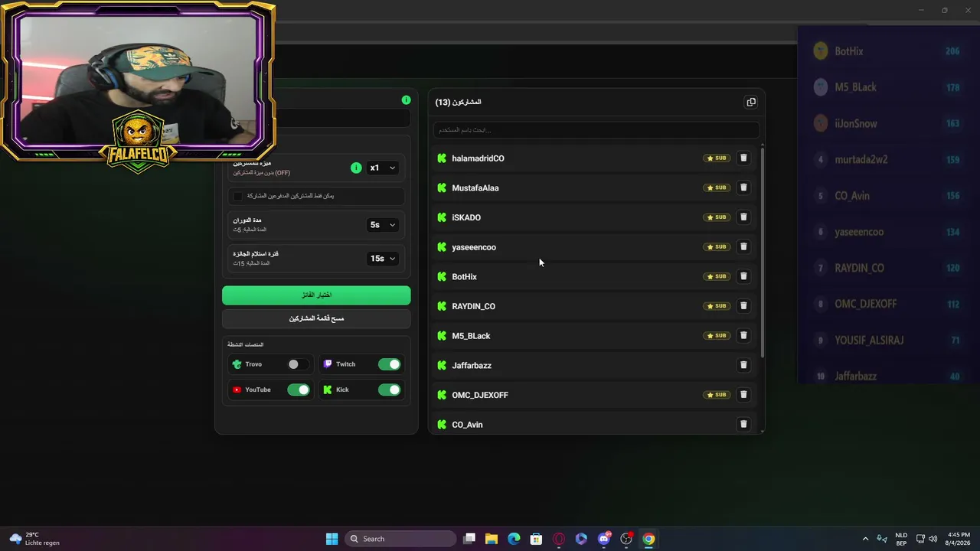Remove Jaffarbazz from participants

tap(743, 365)
